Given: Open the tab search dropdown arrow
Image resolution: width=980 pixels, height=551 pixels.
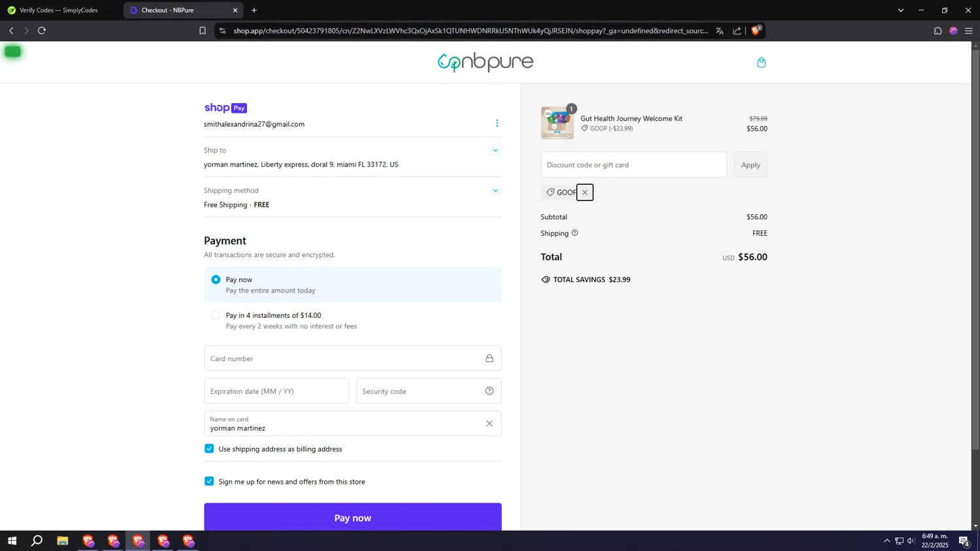Looking at the screenshot, I should [x=901, y=10].
